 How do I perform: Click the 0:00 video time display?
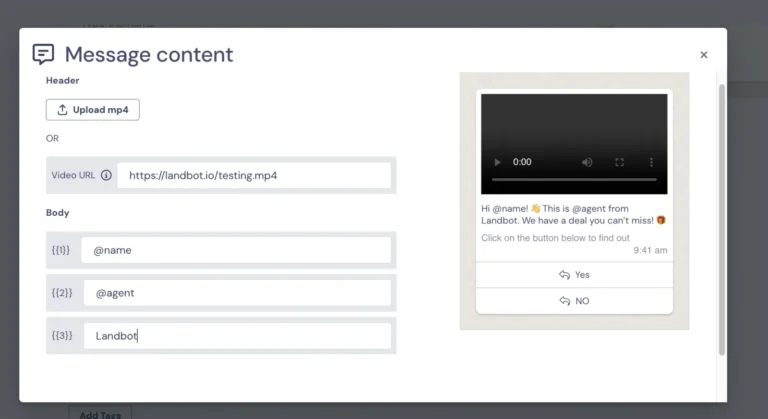(522, 162)
